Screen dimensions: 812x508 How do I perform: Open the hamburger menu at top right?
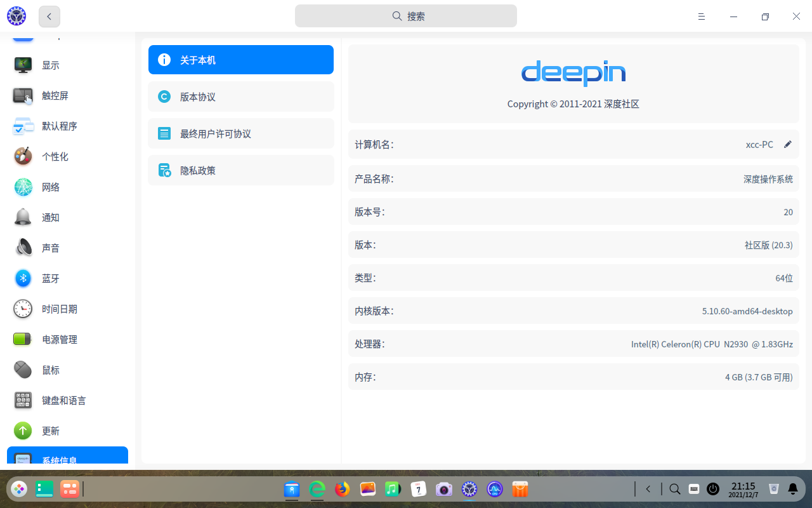click(x=702, y=17)
